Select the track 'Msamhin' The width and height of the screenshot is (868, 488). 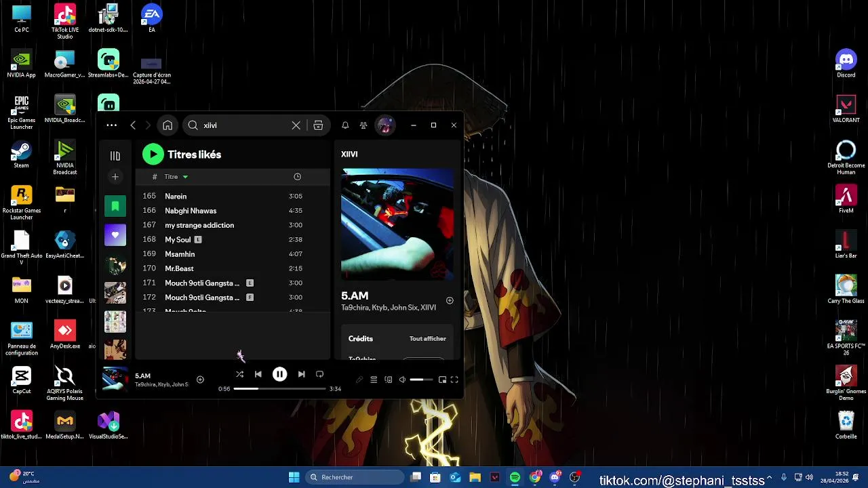pos(233,254)
